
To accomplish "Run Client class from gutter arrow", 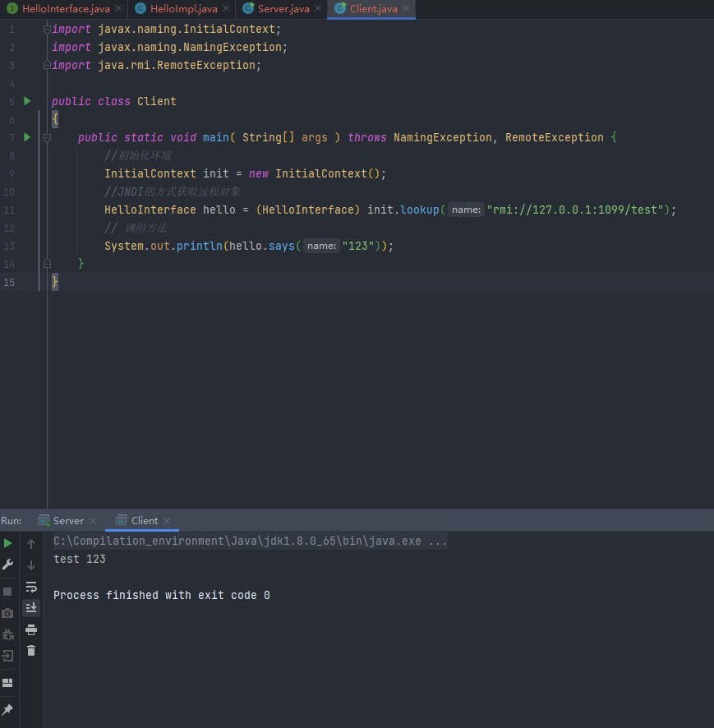I will point(27,101).
